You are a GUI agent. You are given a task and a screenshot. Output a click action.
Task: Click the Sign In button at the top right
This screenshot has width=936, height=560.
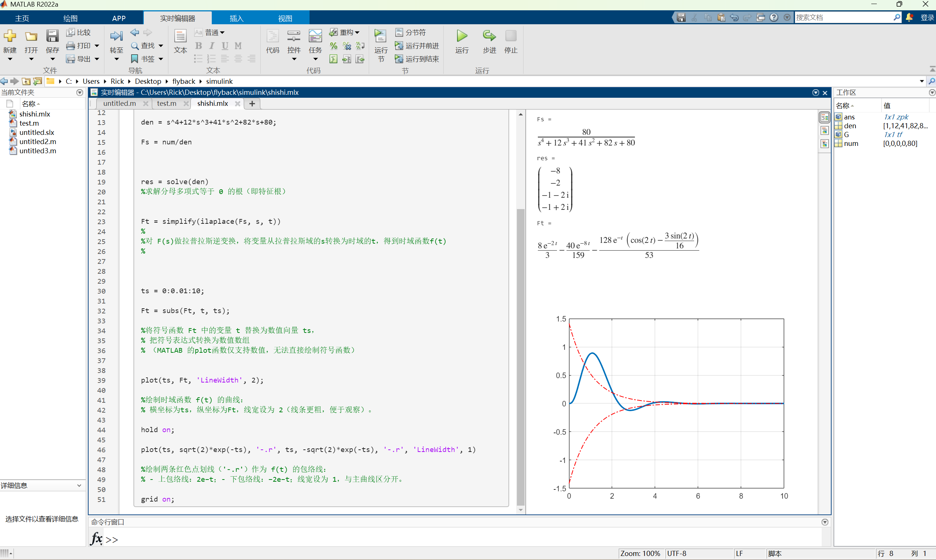click(x=927, y=17)
